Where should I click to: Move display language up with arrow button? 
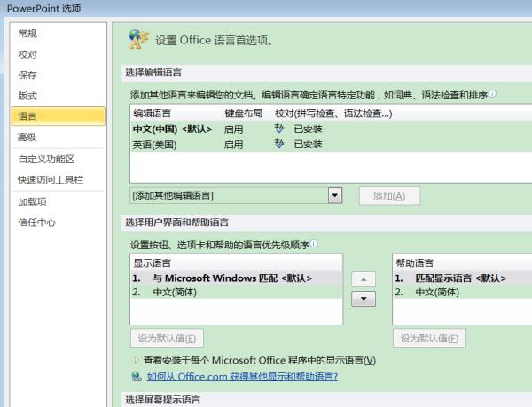(364, 278)
